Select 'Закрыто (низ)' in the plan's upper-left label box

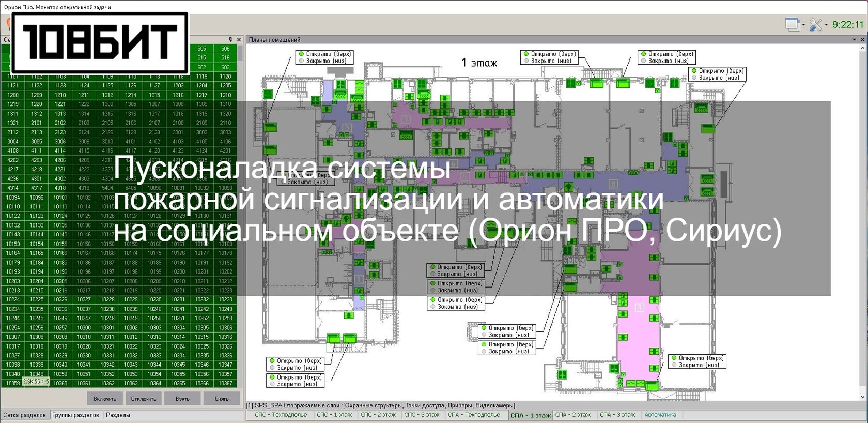[x=327, y=61]
